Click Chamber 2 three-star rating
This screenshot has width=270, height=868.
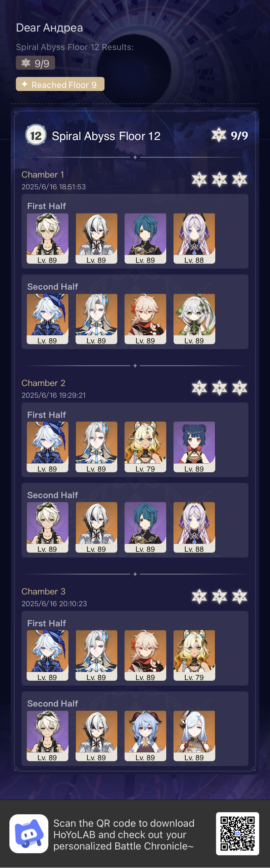pyautogui.click(x=219, y=388)
